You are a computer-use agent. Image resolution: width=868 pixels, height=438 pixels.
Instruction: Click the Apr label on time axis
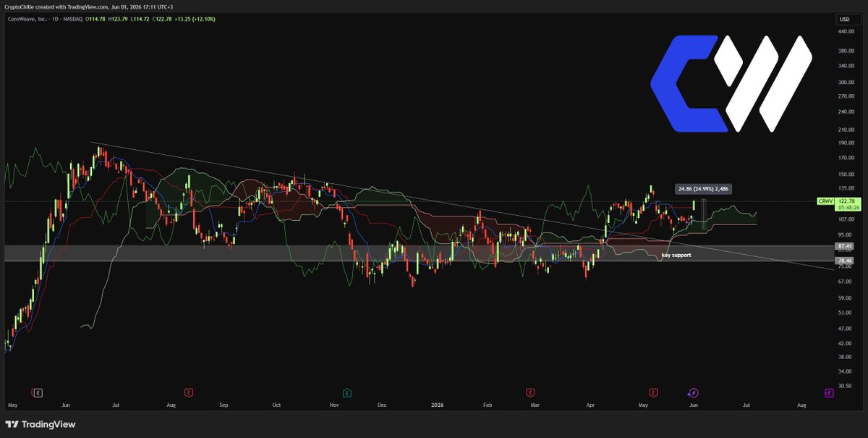pyautogui.click(x=590, y=404)
